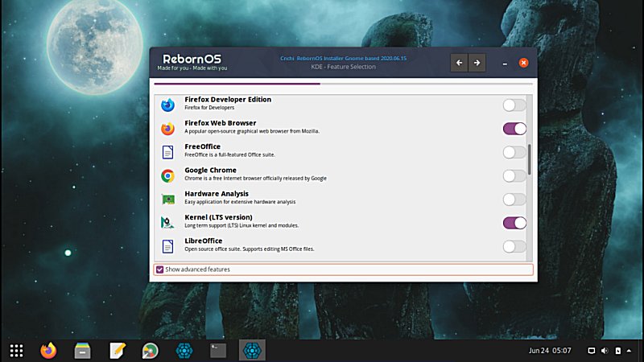Enable the Firefox Developer Edition toggle
The image size is (644, 362).
pyautogui.click(x=514, y=105)
